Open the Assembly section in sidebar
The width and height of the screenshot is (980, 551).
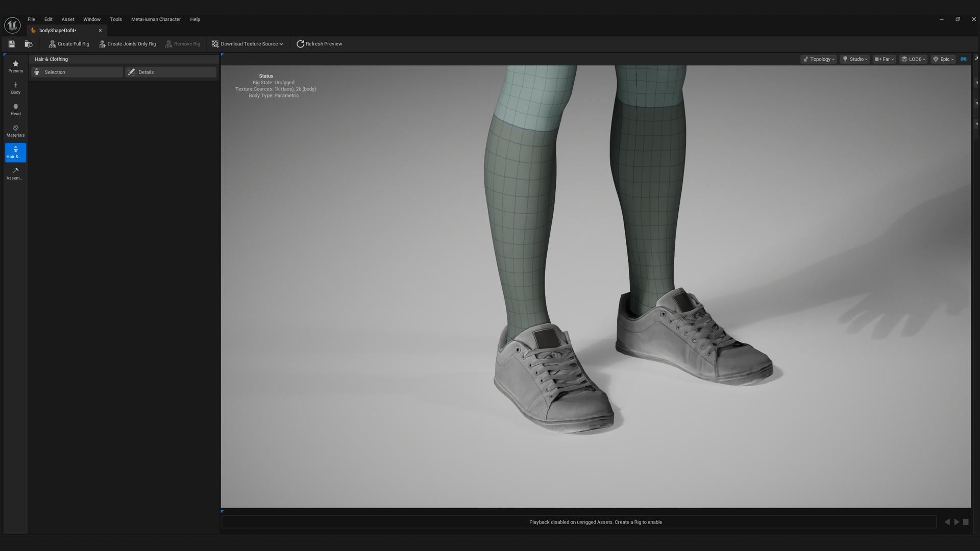tap(15, 173)
